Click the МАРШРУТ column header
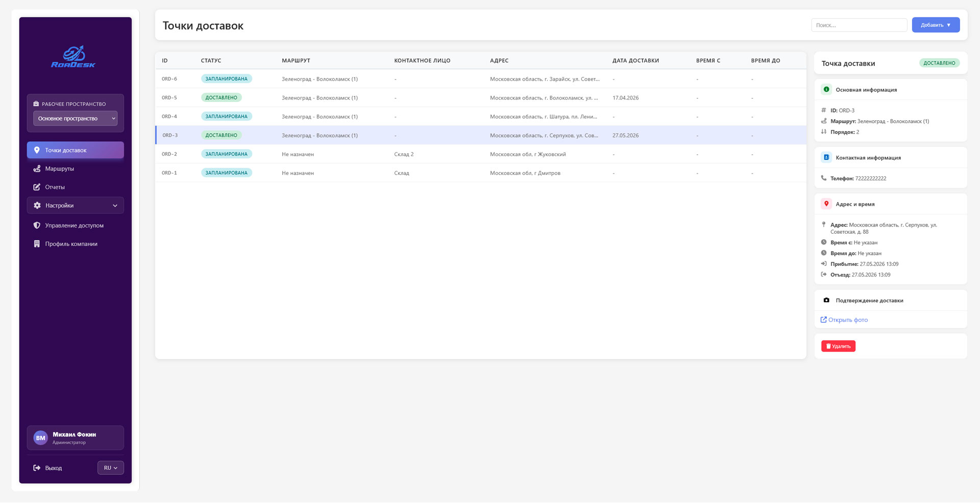Image resolution: width=980 pixels, height=504 pixels. pyautogui.click(x=296, y=61)
